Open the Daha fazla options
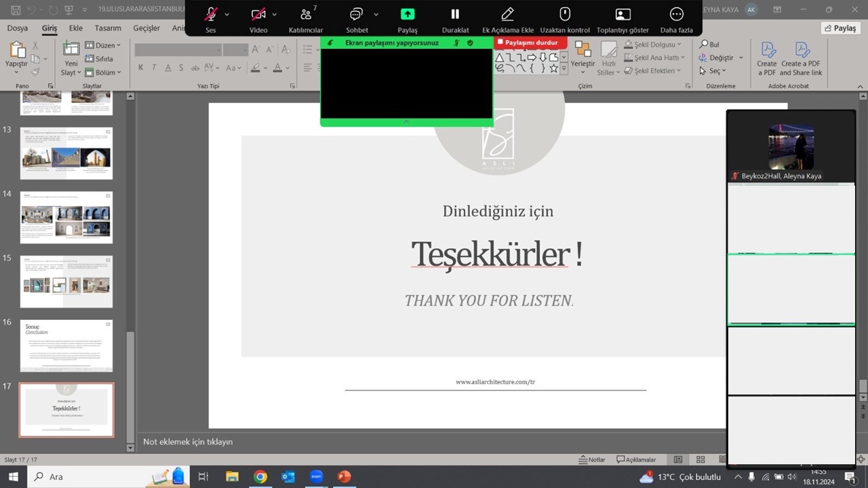 [x=676, y=15]
